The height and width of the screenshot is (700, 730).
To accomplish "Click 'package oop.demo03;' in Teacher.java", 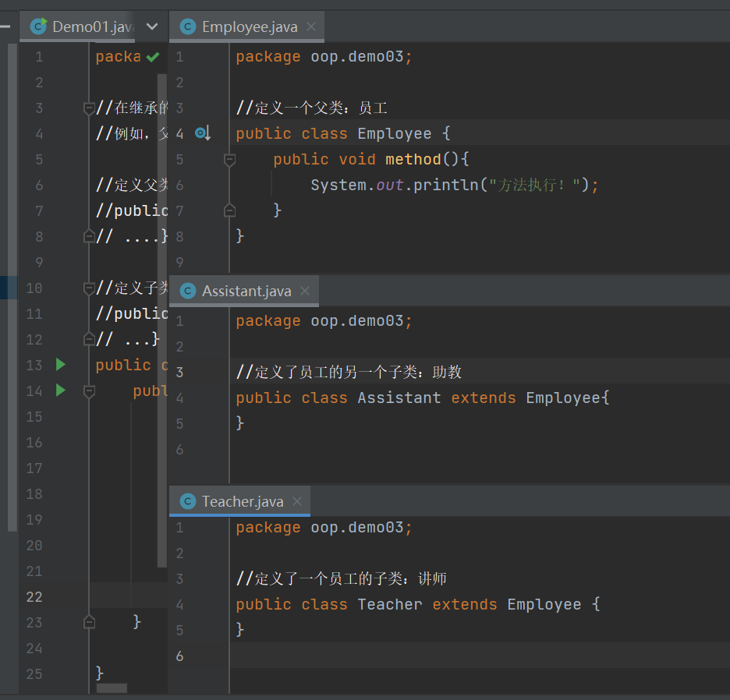I will click(324, 528).
